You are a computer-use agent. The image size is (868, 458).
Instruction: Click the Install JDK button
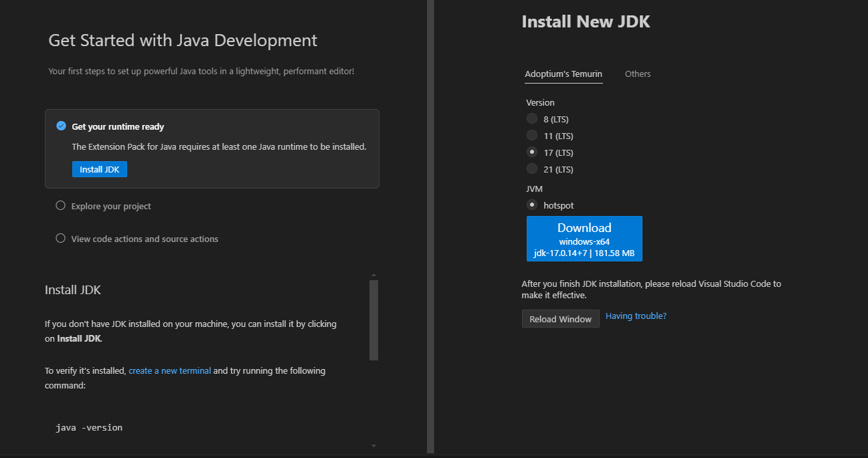pos(99,169)
